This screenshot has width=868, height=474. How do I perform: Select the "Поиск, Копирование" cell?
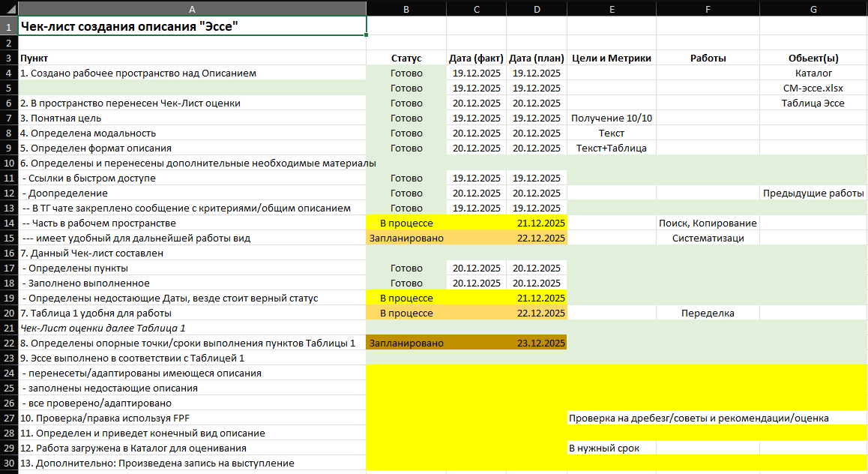tap(708, 223)
